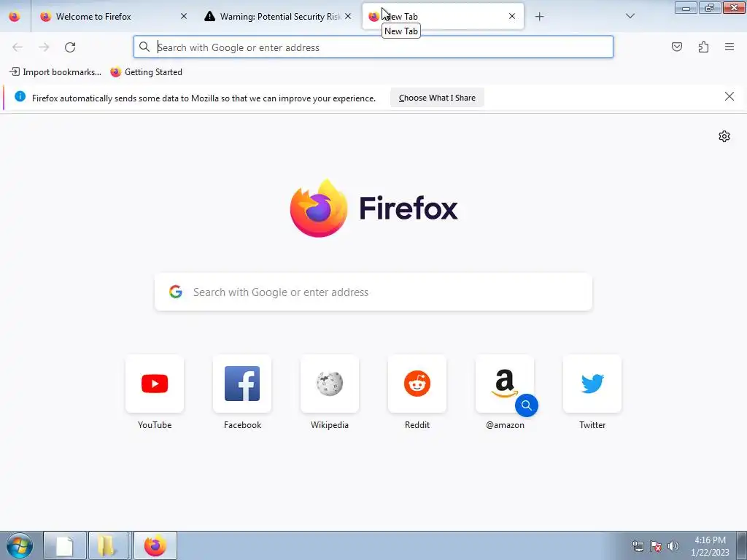Switch to Welcome to Firefox tab

113,17
